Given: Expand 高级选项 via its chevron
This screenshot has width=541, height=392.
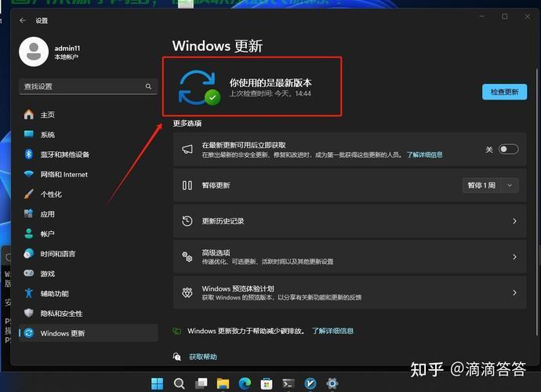Looking at the screenshot, I should 514,256.
